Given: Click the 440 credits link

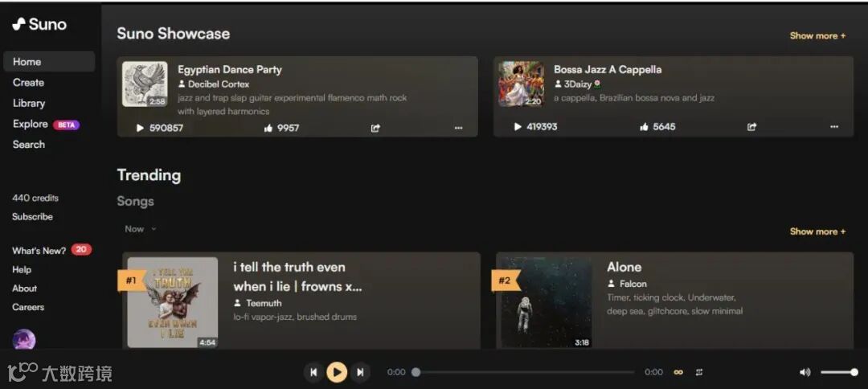Looking at the screenshot, I should [35, 198].
